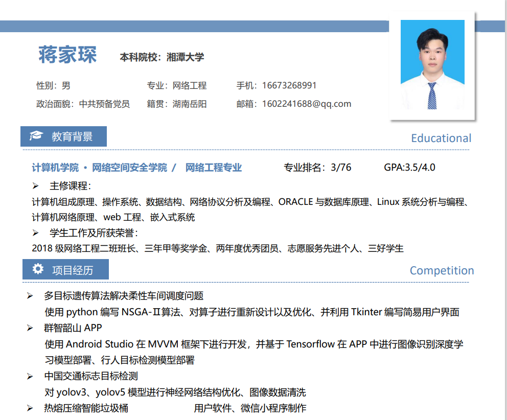Click the 主修课程： heading
This screenshot has height=420, width=507.
(x=71, y=186)
